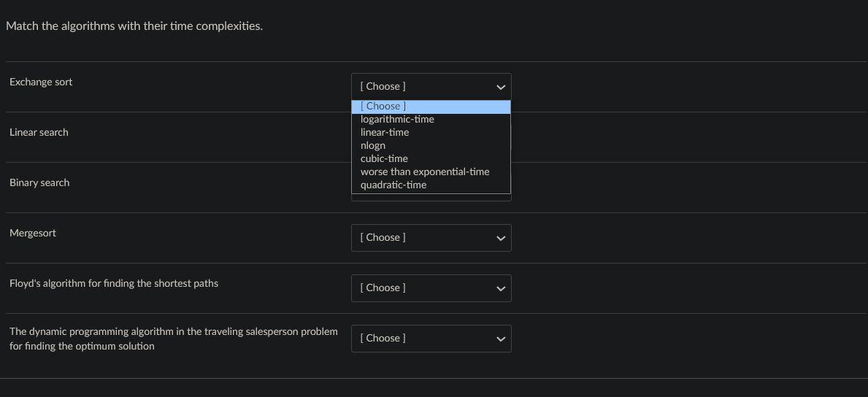Viewport: 868px width, 397px height.
Task: Click the Exchange sort label
Action: coord(41,82)
